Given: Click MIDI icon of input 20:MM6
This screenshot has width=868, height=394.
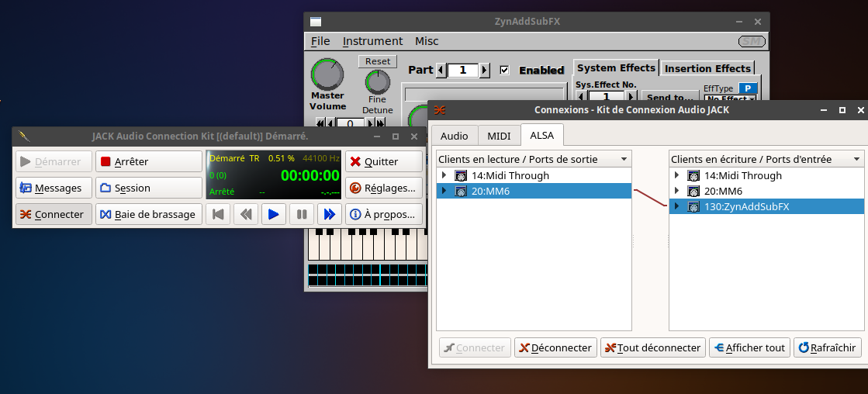Looking at the screenshot, I should (x=693, y=191).
